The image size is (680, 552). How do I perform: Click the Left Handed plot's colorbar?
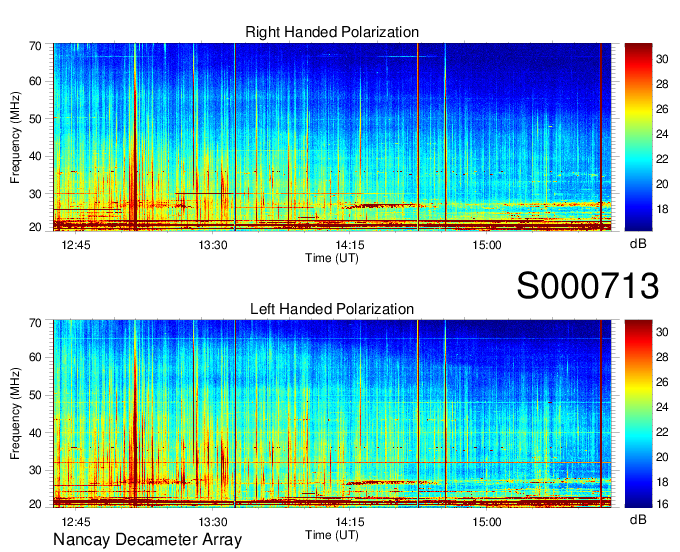(638, 414)
